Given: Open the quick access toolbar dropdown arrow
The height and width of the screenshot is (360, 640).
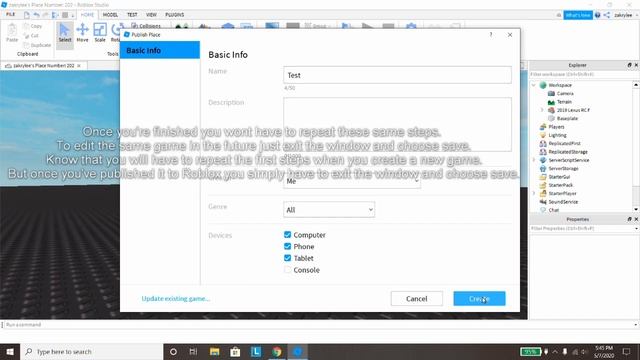Looking at the screenshot, I should pos(73,16).
